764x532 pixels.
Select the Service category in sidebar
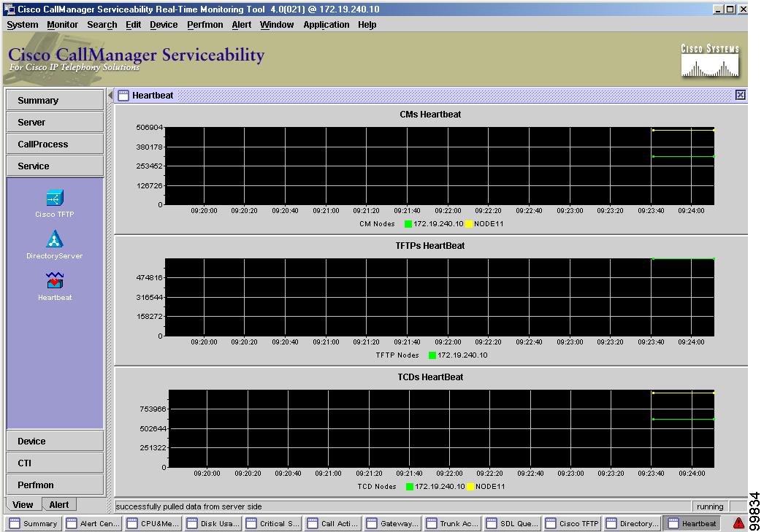coord(55,166)
